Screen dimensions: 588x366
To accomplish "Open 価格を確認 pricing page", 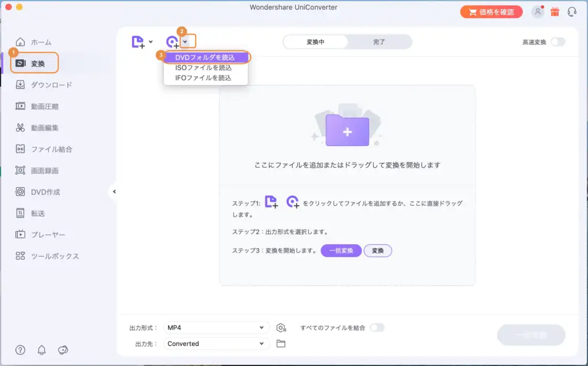I will click(491, 11).
